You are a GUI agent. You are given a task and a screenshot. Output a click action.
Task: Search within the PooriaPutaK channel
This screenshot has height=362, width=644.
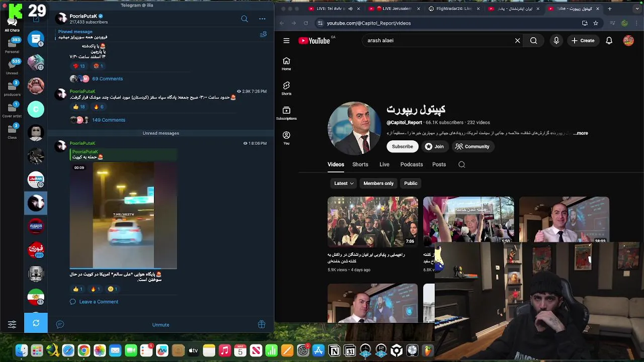point(245,19)
